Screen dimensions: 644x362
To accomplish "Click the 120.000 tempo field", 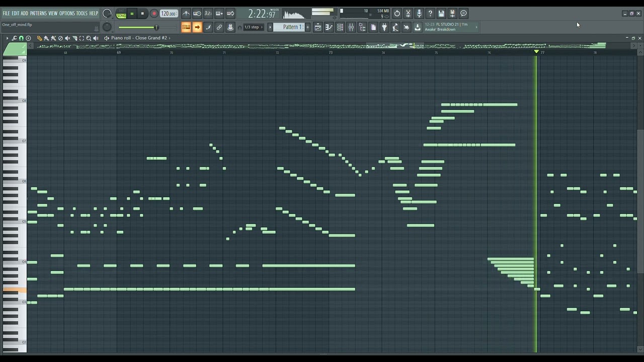I will [168, 14].
